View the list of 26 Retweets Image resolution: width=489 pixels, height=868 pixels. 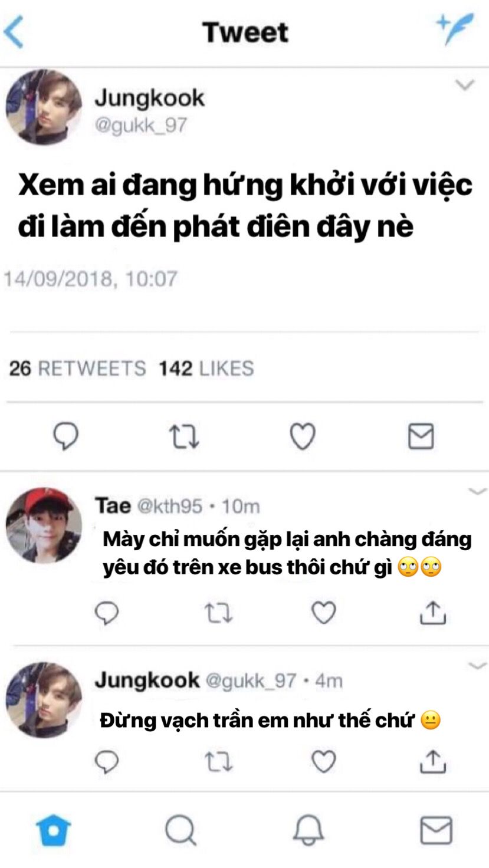(77, 369)
